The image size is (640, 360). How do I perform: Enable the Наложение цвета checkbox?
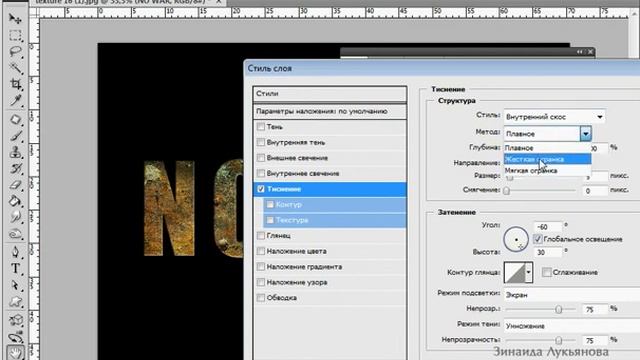(261, 251)
